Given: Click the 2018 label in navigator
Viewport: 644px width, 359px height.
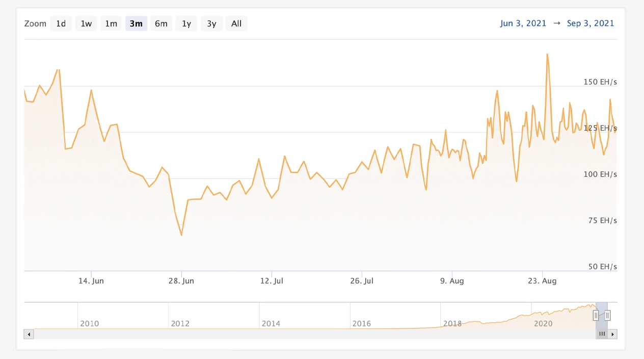Looking at the screenshot, I should tap(452, 323).
